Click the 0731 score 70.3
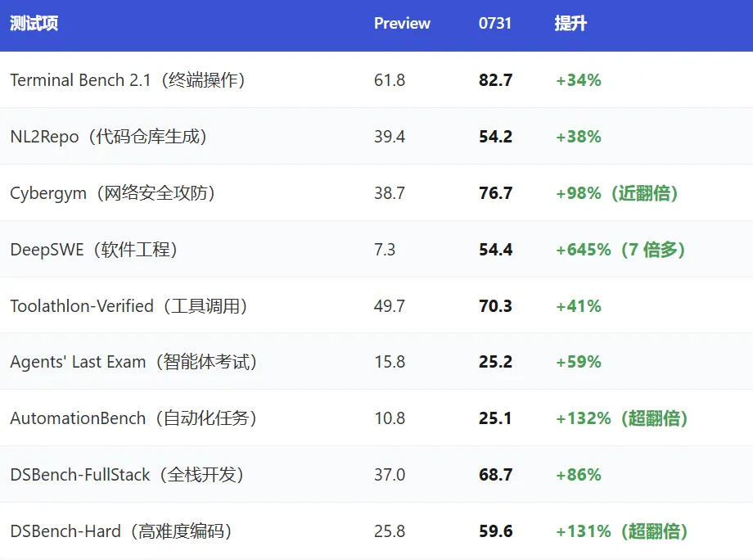Viewport: 753px width, 560px height. [x=496, y=306]
